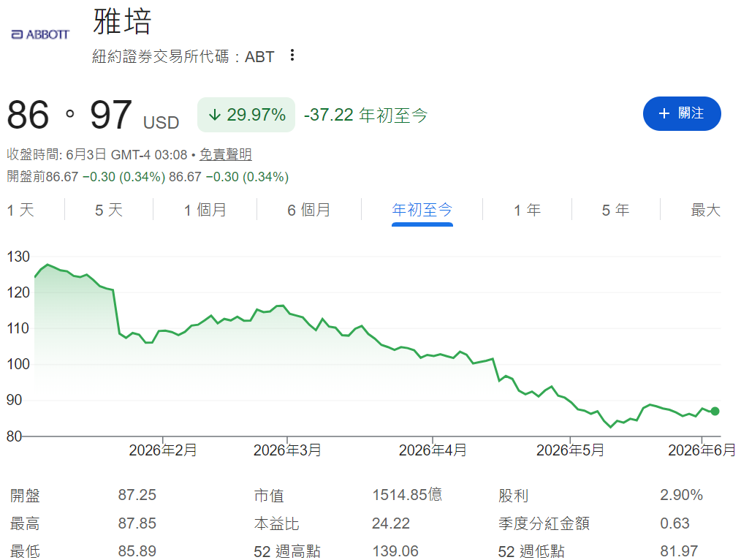The height and width of the screenshot is (560, 741).
Task: Click the 收盤時間 6月3日 timestamp text
Action: [x=97, y=154]
